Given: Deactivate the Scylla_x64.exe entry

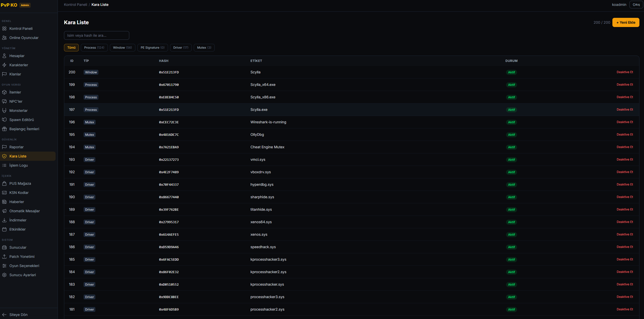Looking at the screenshot, I should [x=625, y=85].
